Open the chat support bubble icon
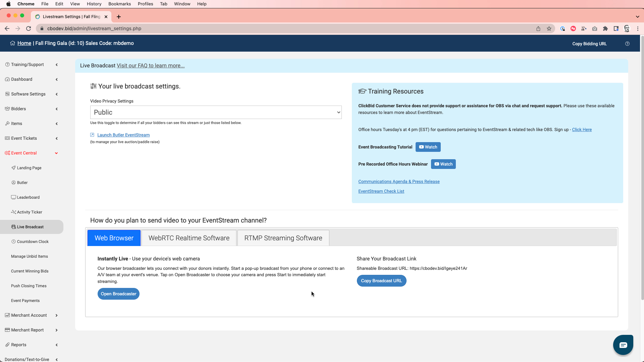644x362 pixels. click(x=623, y=345)
